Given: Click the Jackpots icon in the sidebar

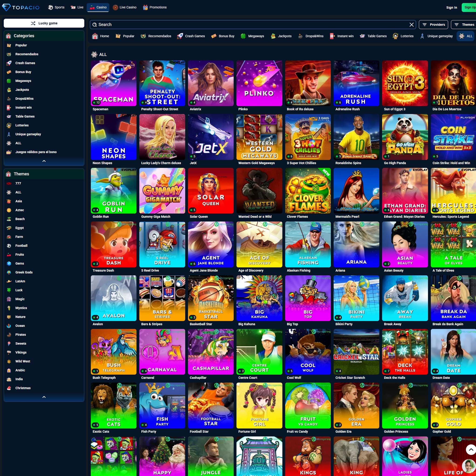Looking at the screenshot, I should [9, 90].
